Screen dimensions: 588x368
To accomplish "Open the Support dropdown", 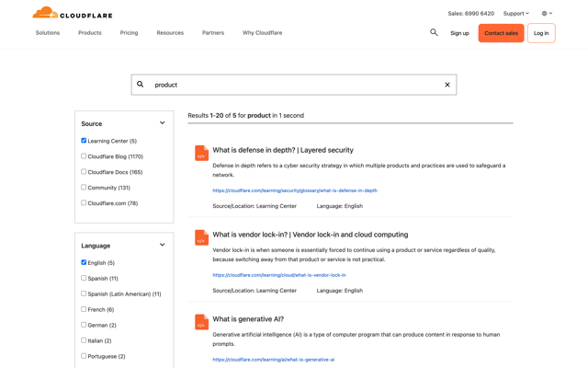I will [516, 14].
